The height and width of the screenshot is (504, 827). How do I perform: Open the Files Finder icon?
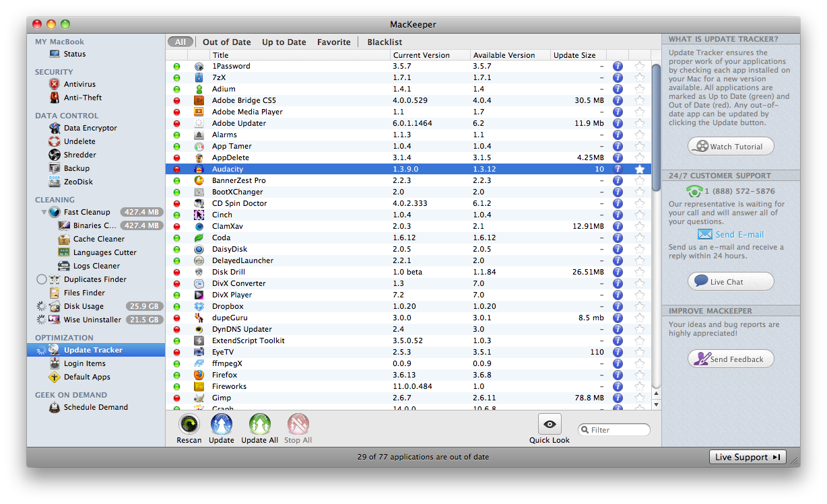tap(55, 293)
